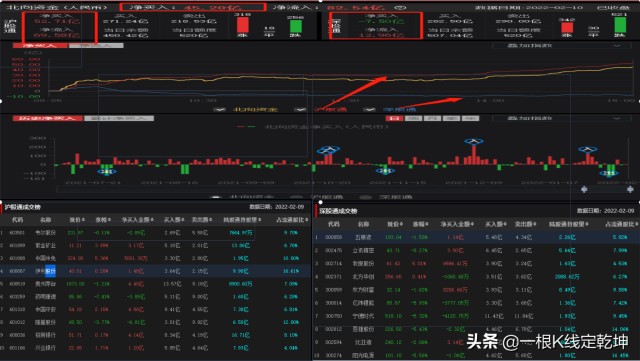Sort 深股通成交榜 by 涨幅
The width and height of the screenshot is (640, 361).
420,224
